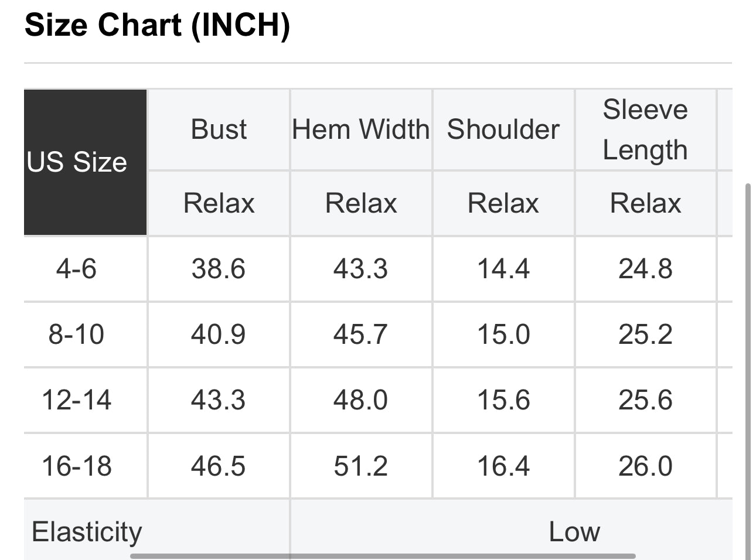Select the 26.0 sleeve length value
The height and width of the screenshot is (560, 756).
click(645, 466)
